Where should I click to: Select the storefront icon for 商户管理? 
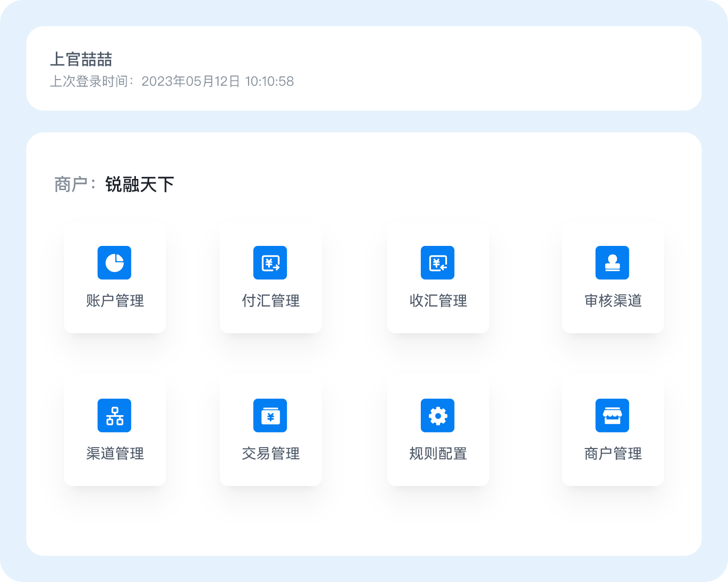(612, 416)
